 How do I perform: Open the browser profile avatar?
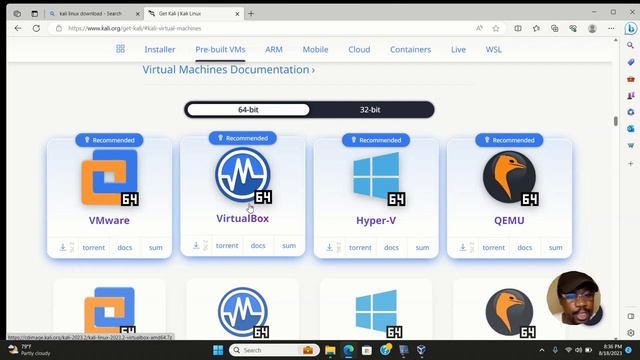(x=592, y=28)
